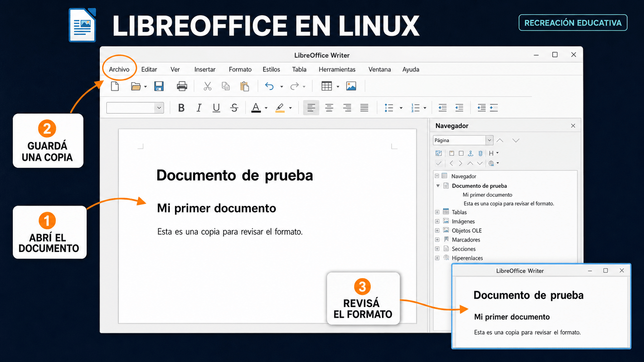The height and width of the screenshot is (362, 644).
Task: Toggle Bold formatting
Action: (x=181, y=108)
